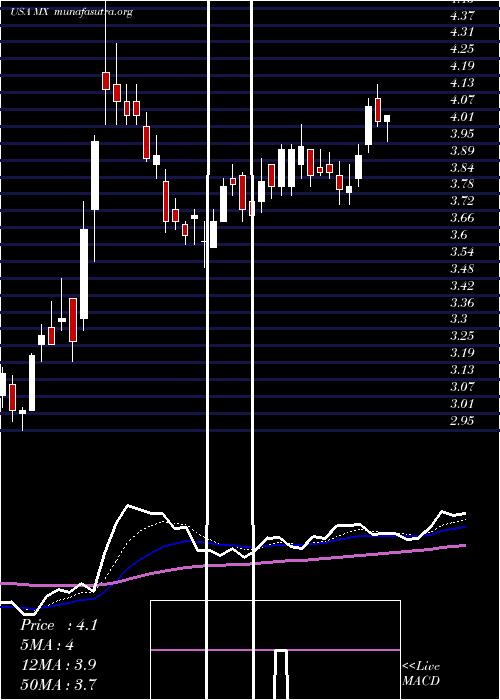This screenshot has height=700, width=500.
Task: Click the <<Live MACD label
Action: tap(421, 673)
